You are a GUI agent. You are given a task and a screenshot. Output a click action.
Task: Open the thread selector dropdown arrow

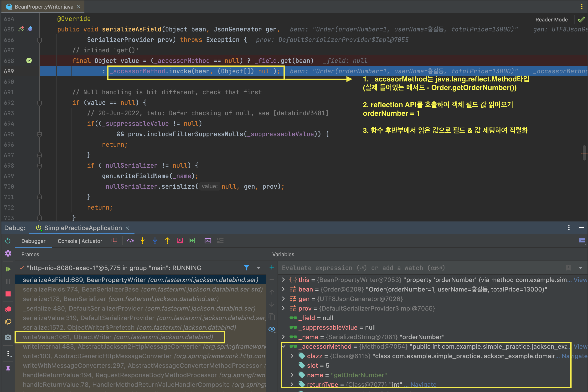tap(259, 268)
